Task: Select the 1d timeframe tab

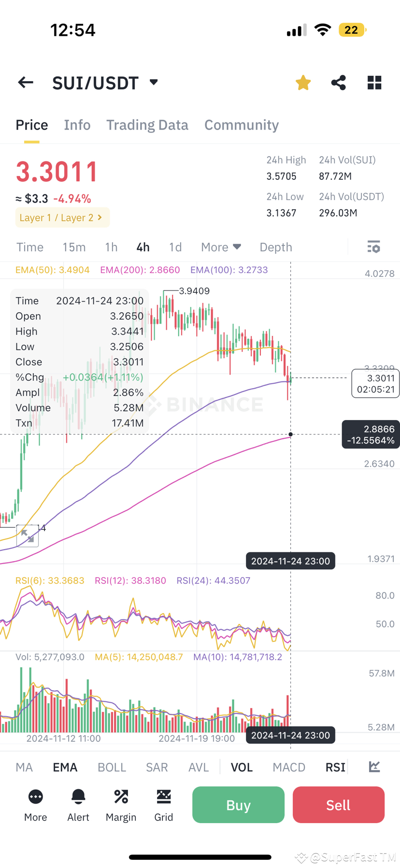Action: click(x=175, y=247)
